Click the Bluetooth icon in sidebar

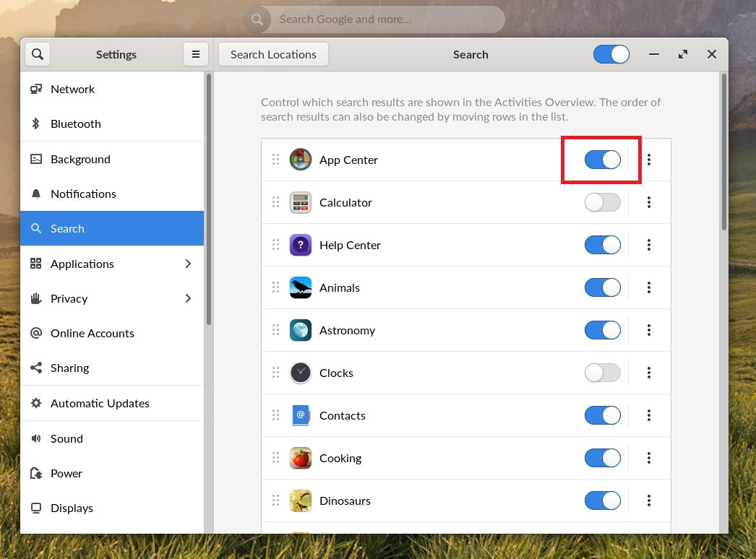(x=35, y=123)
